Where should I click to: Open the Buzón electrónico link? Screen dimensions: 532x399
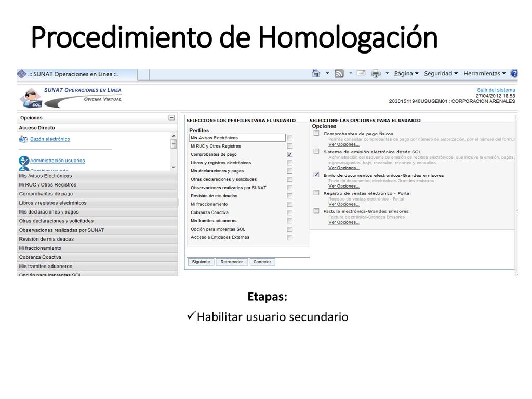(x=50, y=139)
